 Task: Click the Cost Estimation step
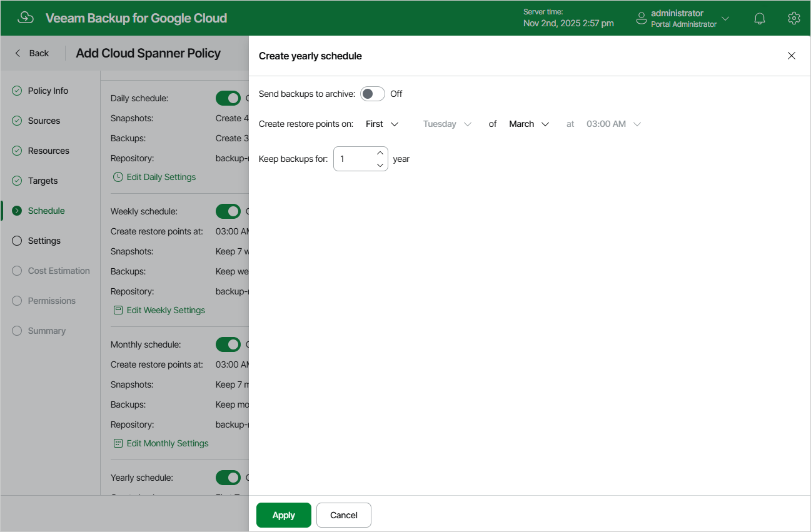point(59,271)
